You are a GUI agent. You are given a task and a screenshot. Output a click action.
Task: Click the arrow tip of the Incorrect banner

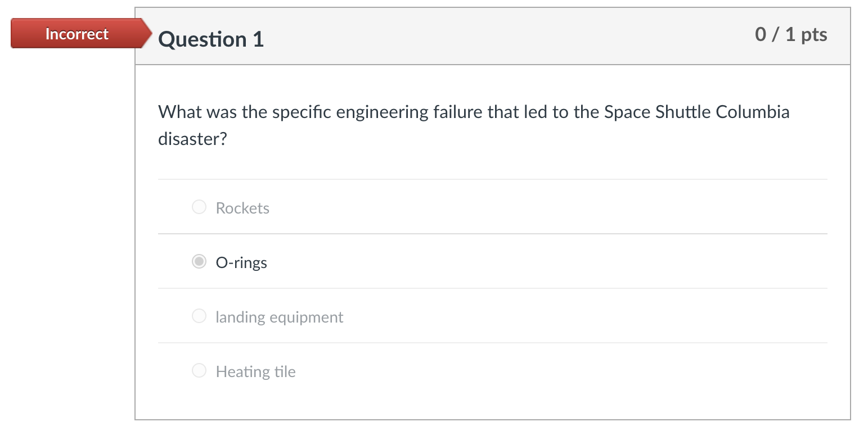point(149,33)
